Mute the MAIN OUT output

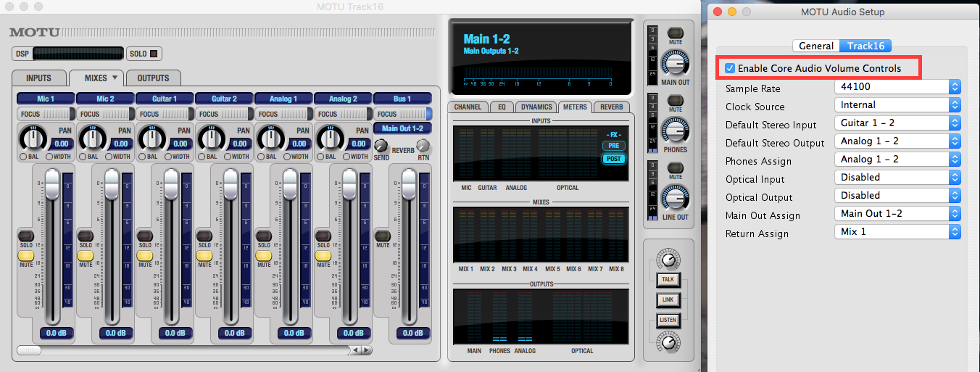tap(676, 33)
